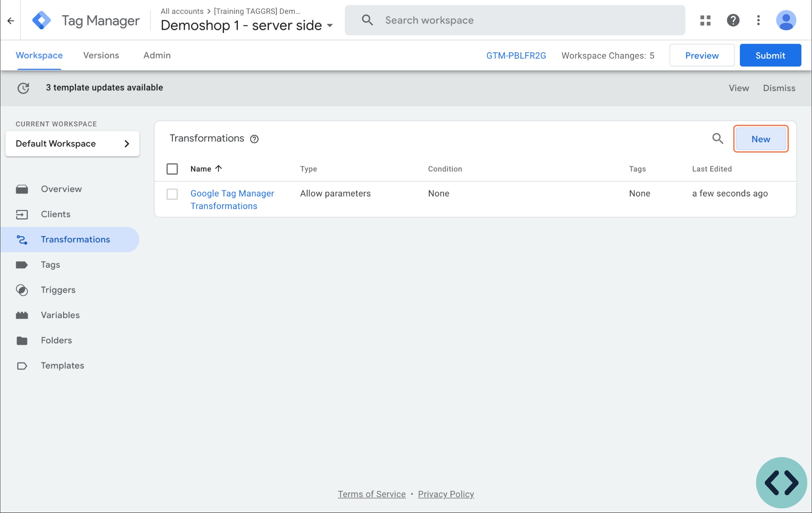Click View for template updates
812x513 pixels.
point(739,88)
